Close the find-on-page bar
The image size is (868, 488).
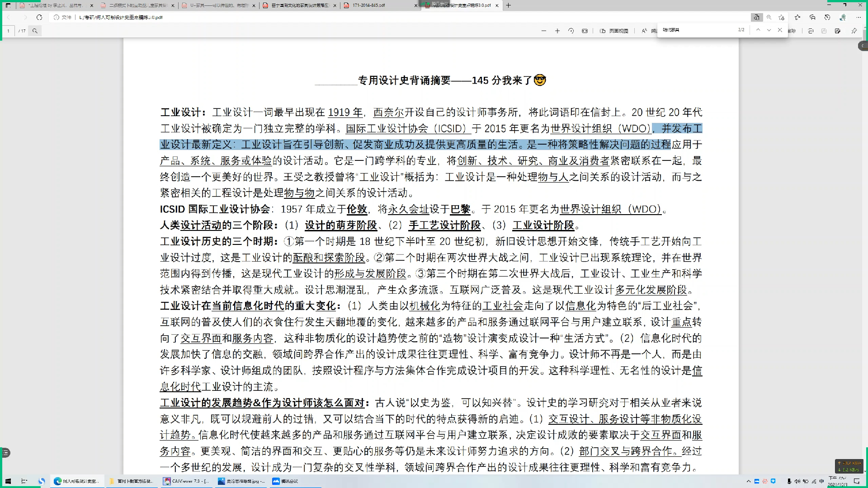[x=780, y=30]
